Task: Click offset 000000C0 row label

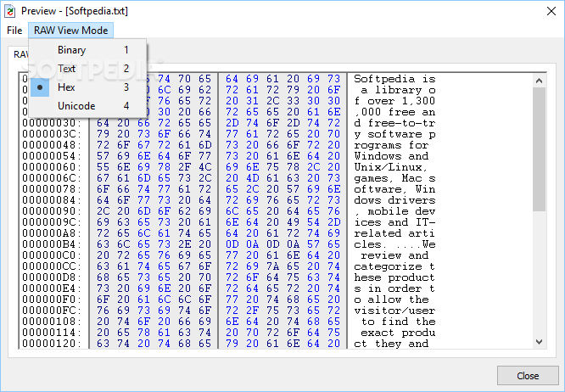Action: [x=52, y=255]
